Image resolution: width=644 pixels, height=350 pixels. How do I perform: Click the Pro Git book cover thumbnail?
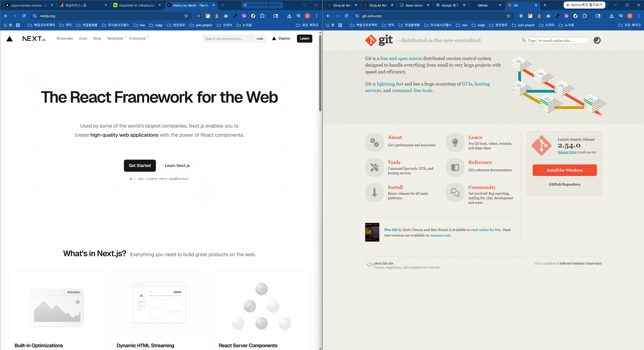point(372,232)
